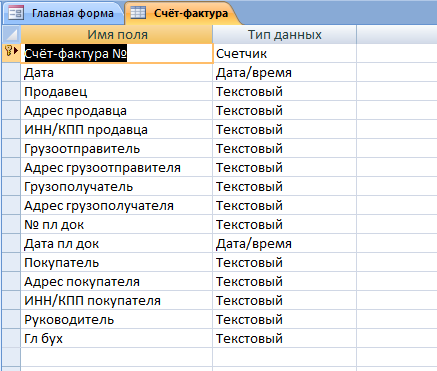Click the select-all corner box of the grid

tap(11, 35)
